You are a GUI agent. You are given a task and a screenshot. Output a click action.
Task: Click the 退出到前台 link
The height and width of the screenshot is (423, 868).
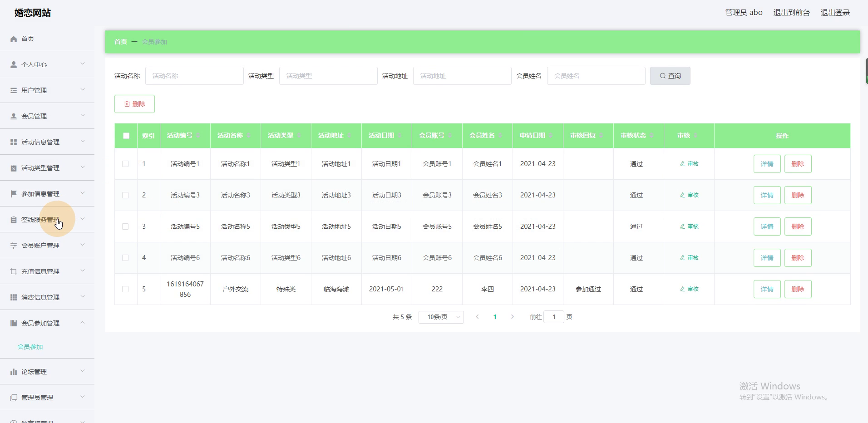tap(791, 13)
